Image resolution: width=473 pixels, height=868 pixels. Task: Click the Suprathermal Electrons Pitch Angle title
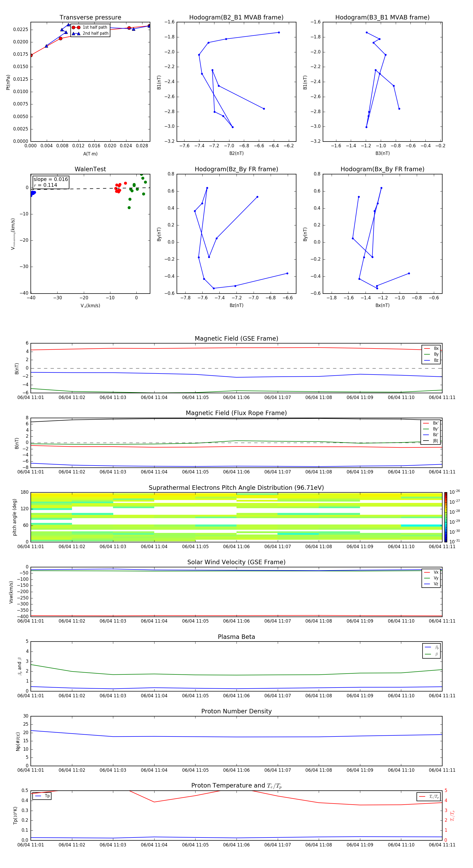(236, 488)
